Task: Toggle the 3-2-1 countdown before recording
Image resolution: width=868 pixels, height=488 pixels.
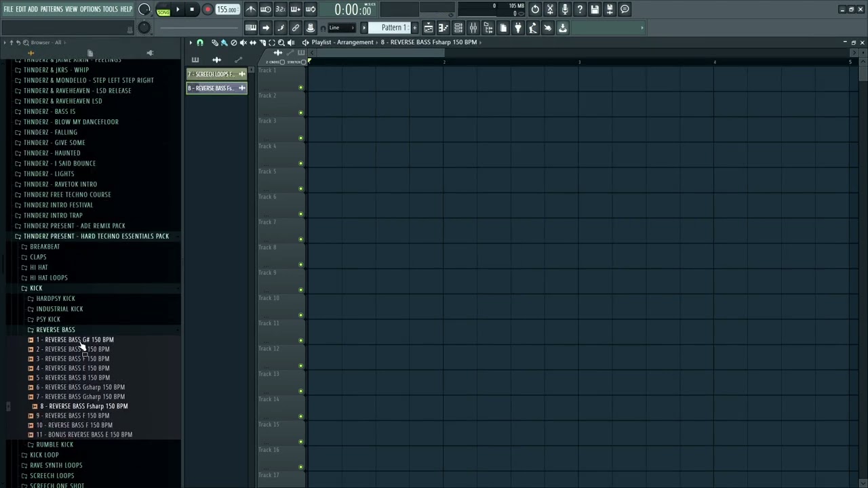Action: point(280,9)
